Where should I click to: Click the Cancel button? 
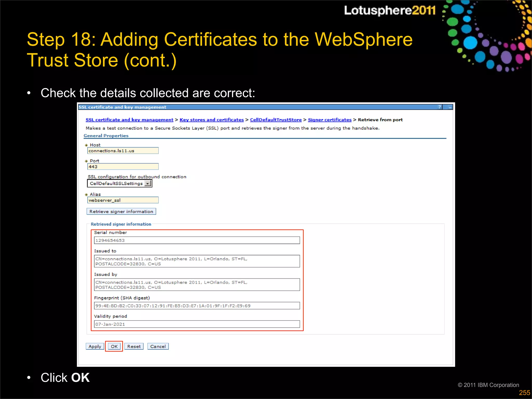click(x=158, y=346)
